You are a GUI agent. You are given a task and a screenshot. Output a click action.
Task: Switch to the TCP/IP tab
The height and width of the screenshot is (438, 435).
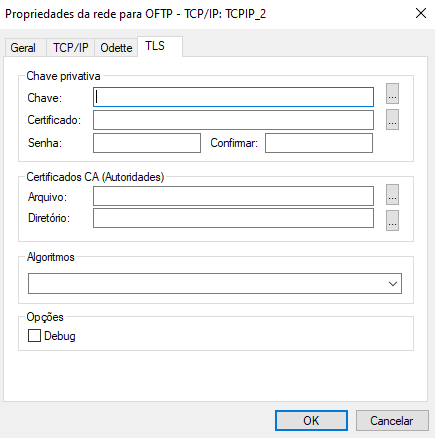71,48
